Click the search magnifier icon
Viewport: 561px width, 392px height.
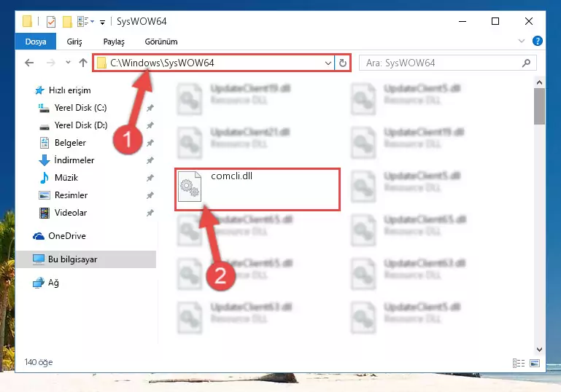pyautogui.click(x=526, y=63)
